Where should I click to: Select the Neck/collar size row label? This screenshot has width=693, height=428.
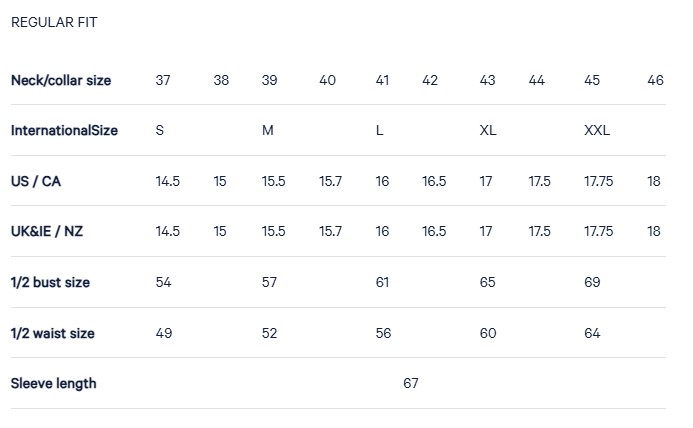coord(61,80)
